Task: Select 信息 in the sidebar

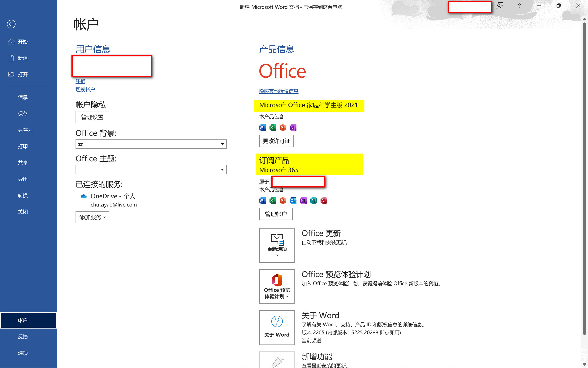Action: (23, 97)
